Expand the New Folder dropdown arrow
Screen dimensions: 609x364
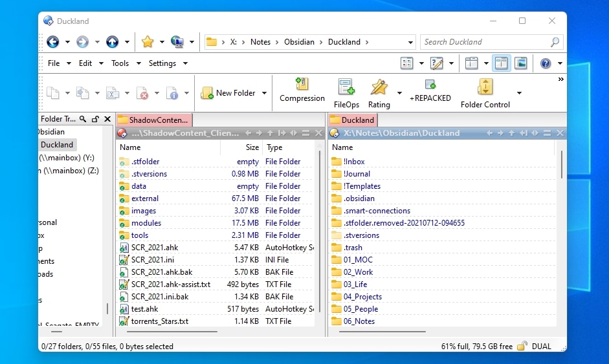pos(264,93)
